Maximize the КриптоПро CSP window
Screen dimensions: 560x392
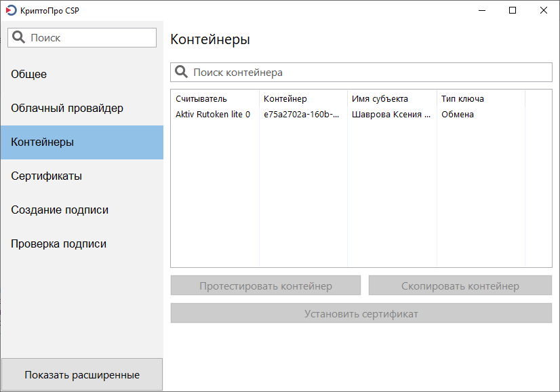(513, 10)
